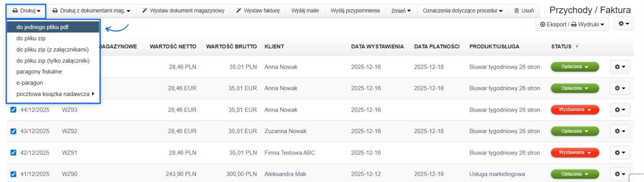Click the Usuń trash button

coord(524,11)
